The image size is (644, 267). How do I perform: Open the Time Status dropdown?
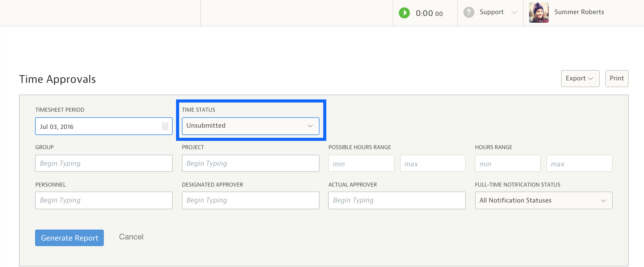(250, 126)
